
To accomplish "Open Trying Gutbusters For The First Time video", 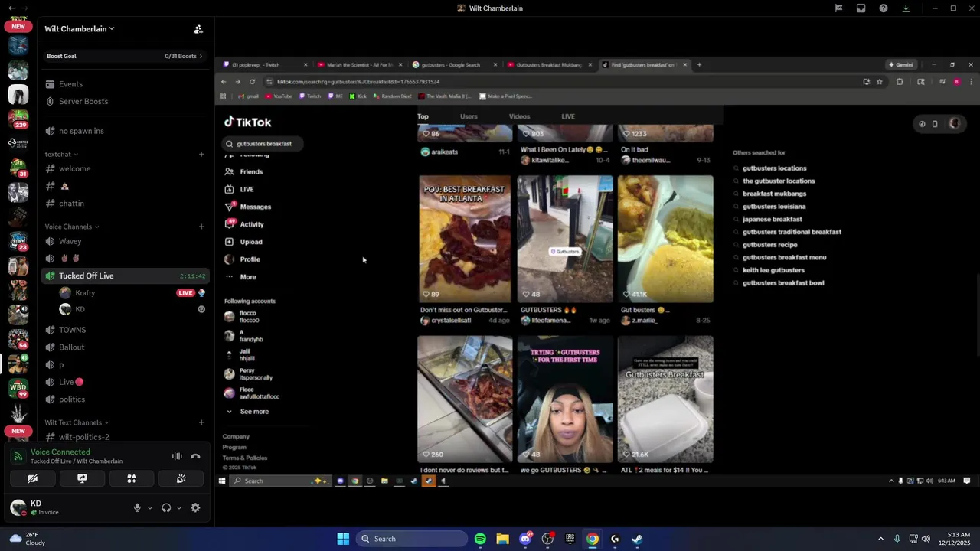I will (565, 399).
